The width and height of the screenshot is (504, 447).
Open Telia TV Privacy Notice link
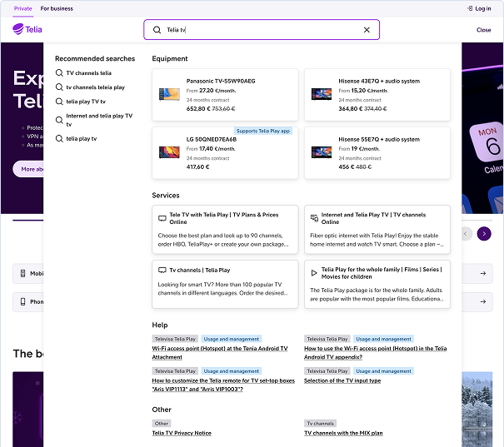[182, 433]
